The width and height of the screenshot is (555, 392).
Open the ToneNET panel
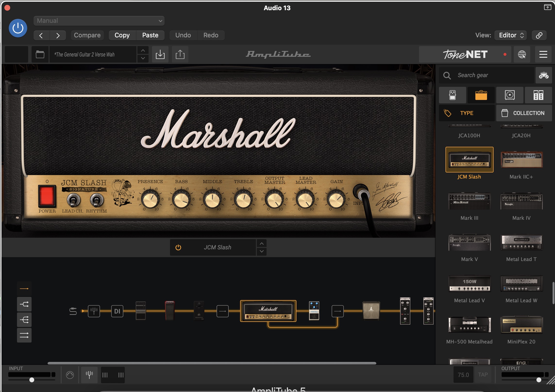click(x=465, y=54)
